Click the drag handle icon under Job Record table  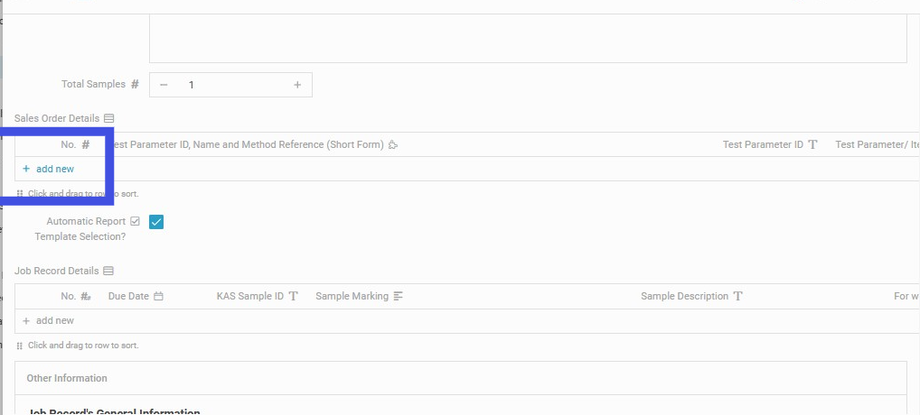tap(20, 346)
